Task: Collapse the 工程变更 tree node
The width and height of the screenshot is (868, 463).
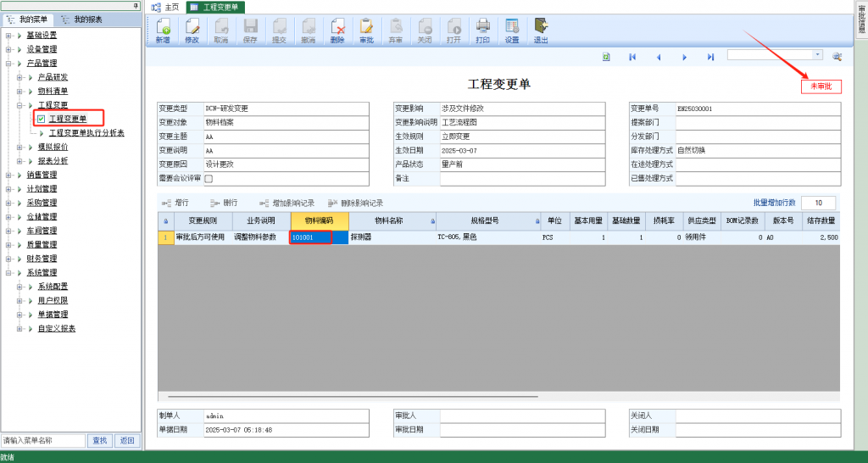Action: pyautogui.click(x=19, y=104)
